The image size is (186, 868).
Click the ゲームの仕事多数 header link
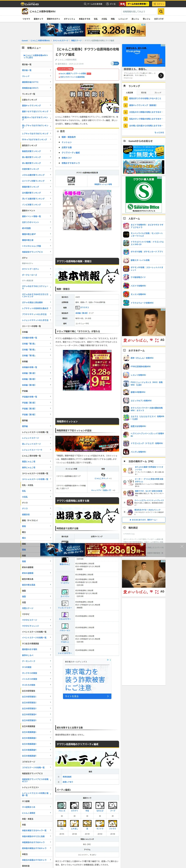pyautogui.click(x=93, y=4)
